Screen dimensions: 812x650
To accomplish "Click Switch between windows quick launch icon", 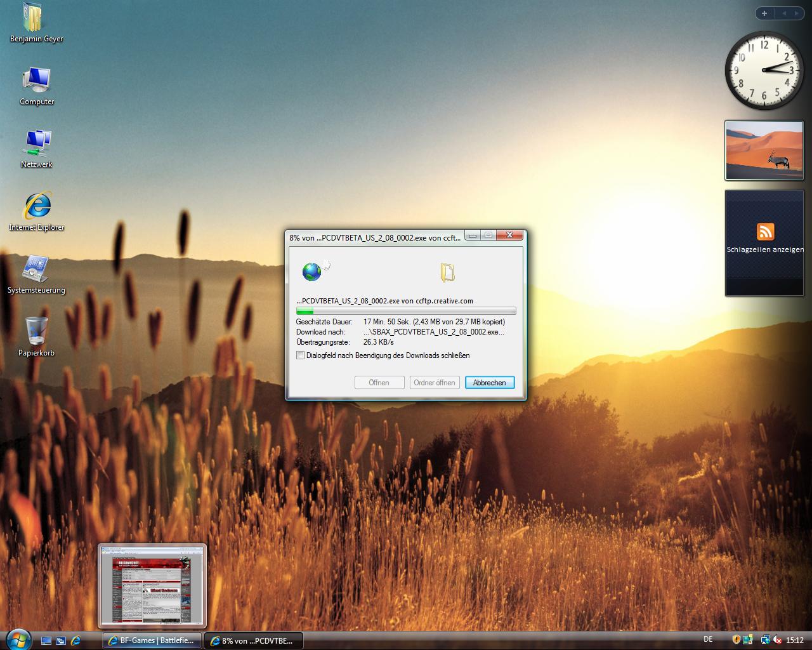I will 61,640.
